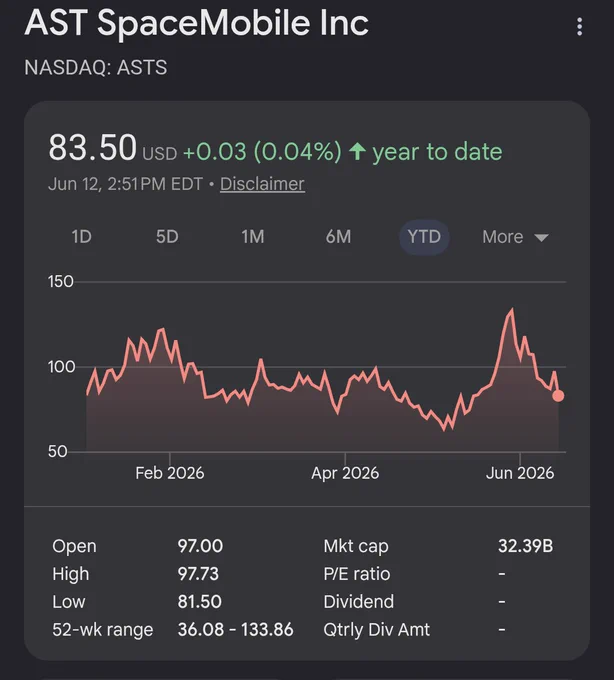The height and width of the screenshot is (680, 614).
Task: Click the red current price dot on chart
Action: pyautogui.click(x=558, y=396)
